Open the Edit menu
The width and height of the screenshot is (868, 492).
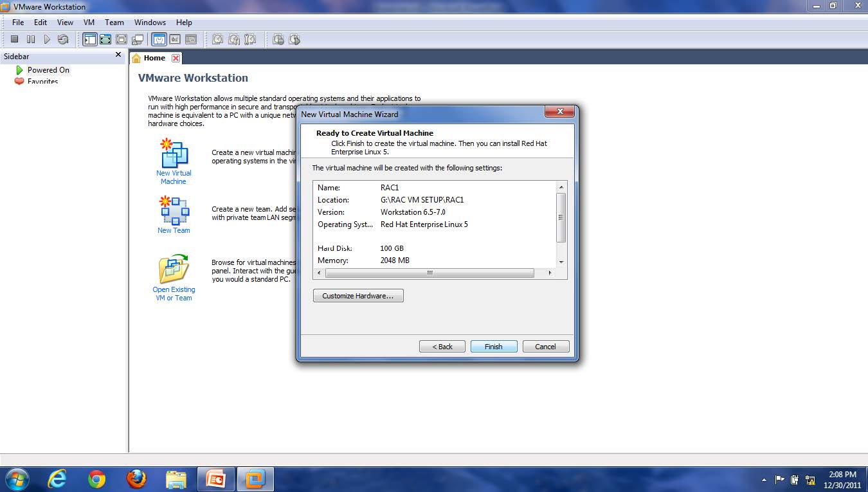41,22
